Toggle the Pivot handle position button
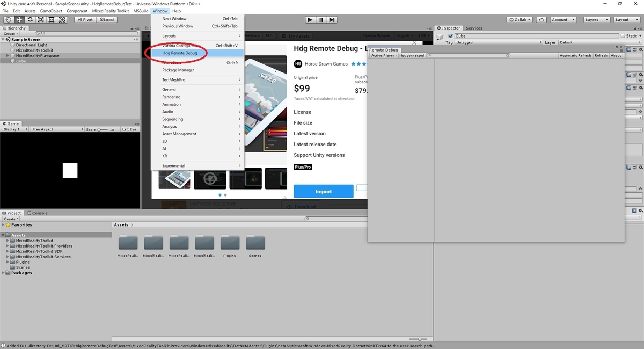644x349 pixels. click(85, 20)
